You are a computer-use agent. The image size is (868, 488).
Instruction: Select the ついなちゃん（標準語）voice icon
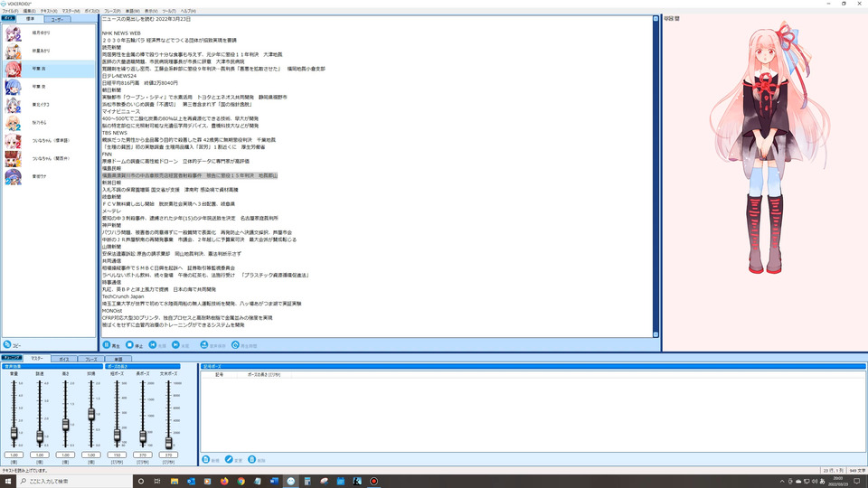(x=13, y=141)
